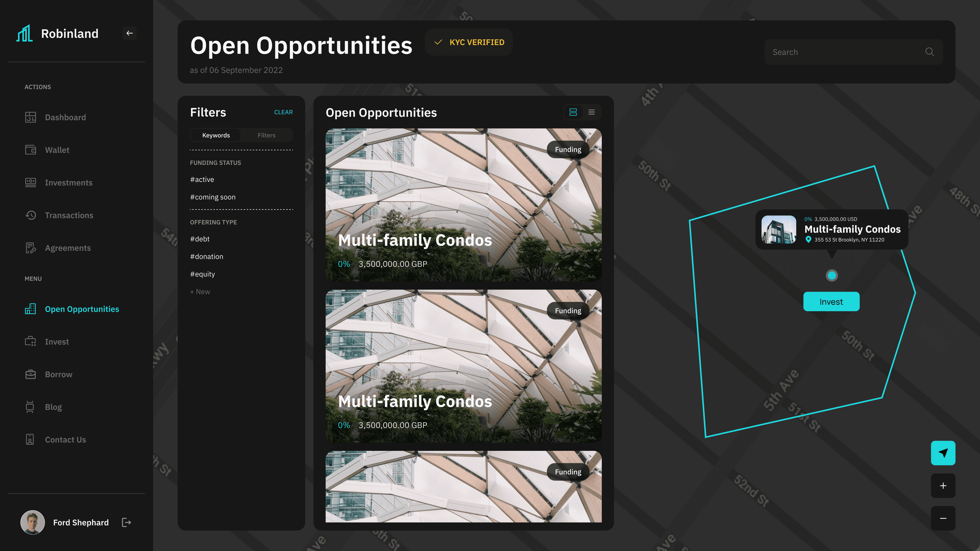Open the Wallet page
This screenshot has width=980, height=551.
57,150
